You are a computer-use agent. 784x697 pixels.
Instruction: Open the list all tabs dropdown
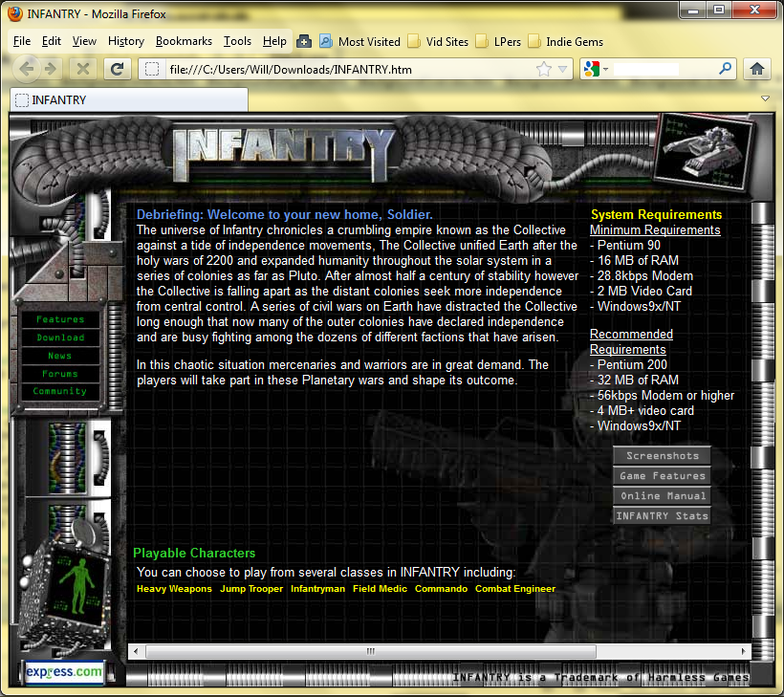(x=765, y=98)
